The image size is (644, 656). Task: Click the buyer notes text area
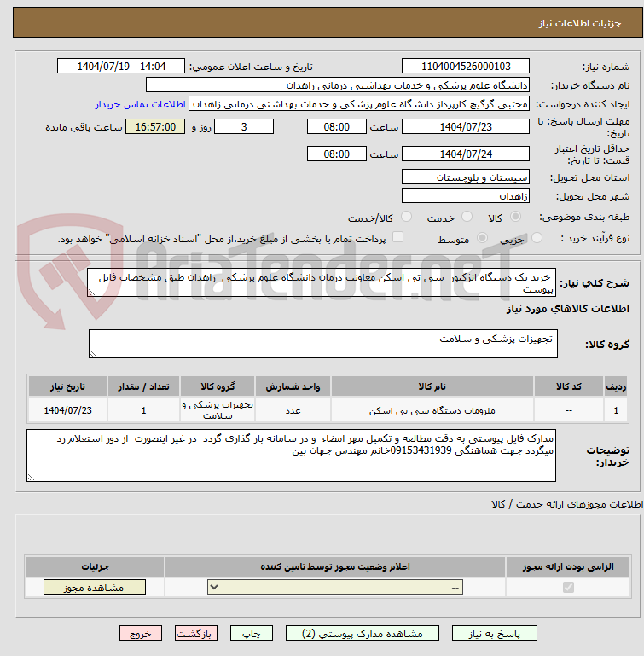tap(291, 456)
